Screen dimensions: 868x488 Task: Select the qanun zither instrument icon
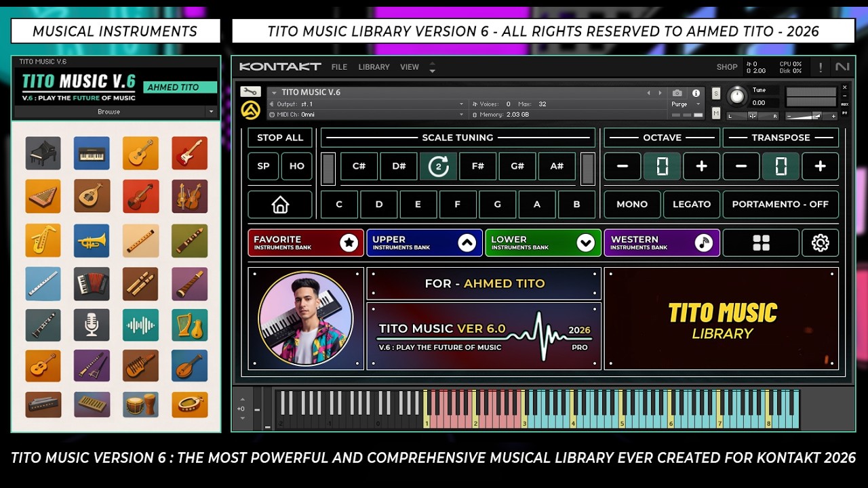pyautogui.click(x=43, y=196)
